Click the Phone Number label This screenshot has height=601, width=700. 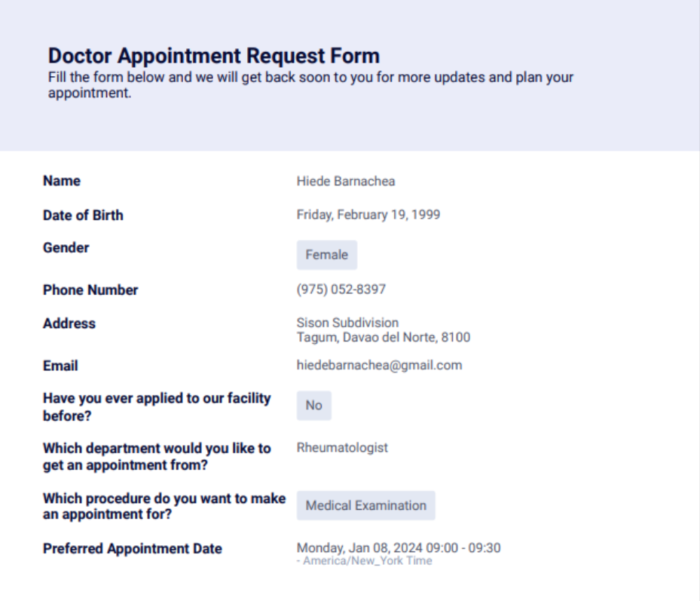point(90,290)
